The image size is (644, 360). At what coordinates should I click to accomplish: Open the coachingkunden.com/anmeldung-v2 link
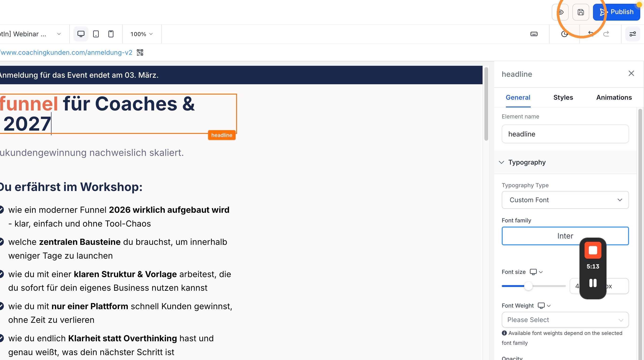click(x=66, y=52)
